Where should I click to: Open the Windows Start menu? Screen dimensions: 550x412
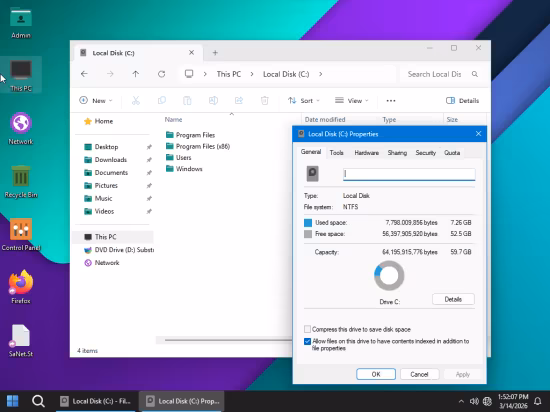13,401
